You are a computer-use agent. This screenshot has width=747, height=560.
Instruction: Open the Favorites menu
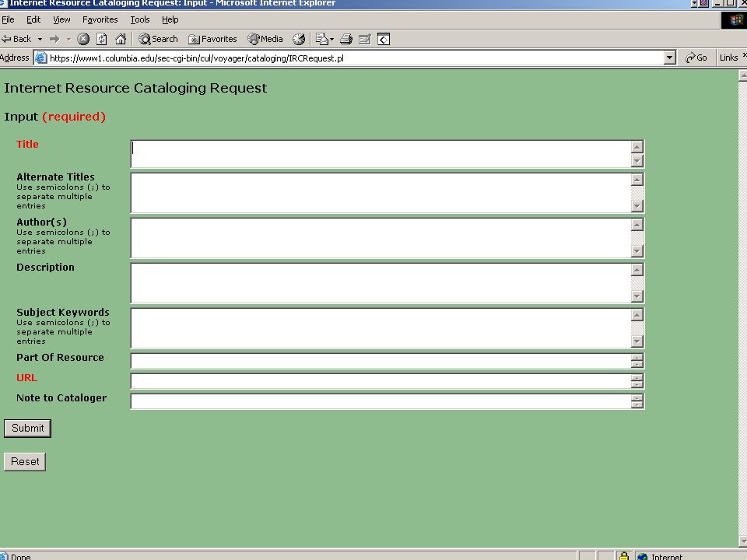tap(100, 19)
